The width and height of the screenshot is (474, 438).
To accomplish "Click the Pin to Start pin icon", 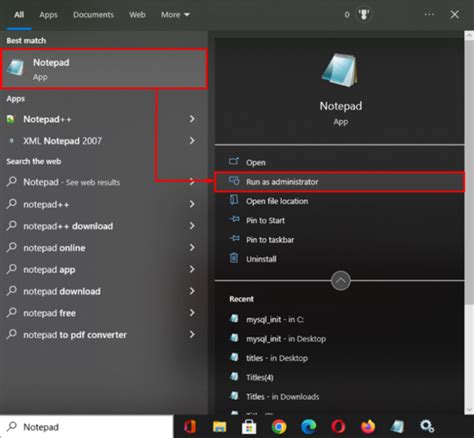I will pos(234,219).
